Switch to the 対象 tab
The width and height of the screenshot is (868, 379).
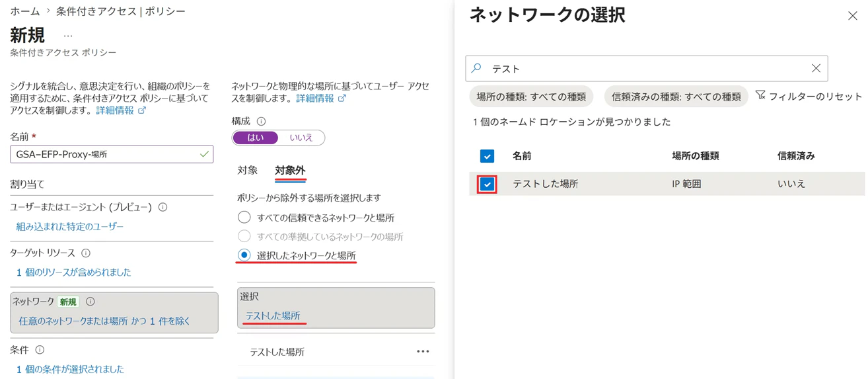tap(248, 170)
